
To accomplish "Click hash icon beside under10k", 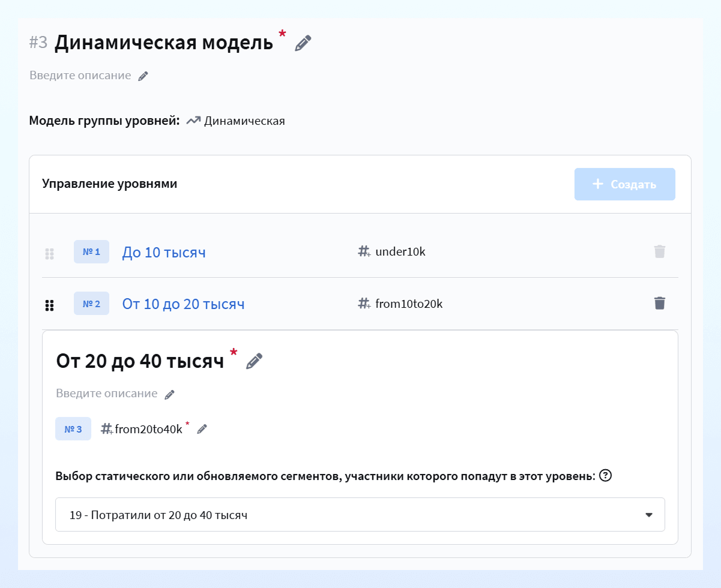I will click(x=364, y=252).
